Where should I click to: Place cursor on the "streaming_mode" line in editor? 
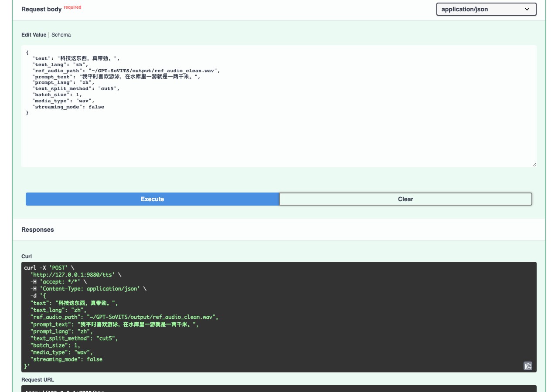[x=68, y=107]
